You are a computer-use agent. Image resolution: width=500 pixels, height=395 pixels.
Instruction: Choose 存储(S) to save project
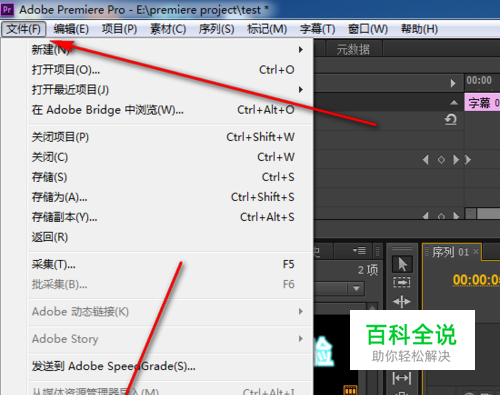click(170, 177)
